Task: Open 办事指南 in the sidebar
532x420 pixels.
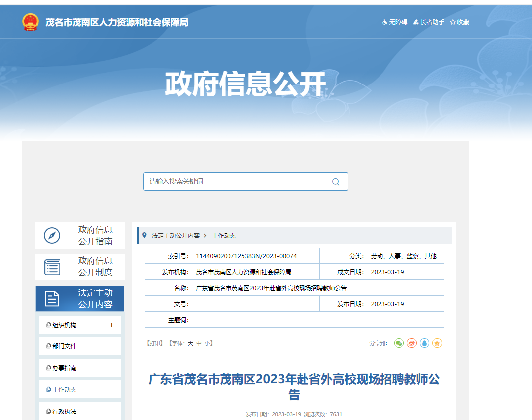Action: [x=64, y=368]
